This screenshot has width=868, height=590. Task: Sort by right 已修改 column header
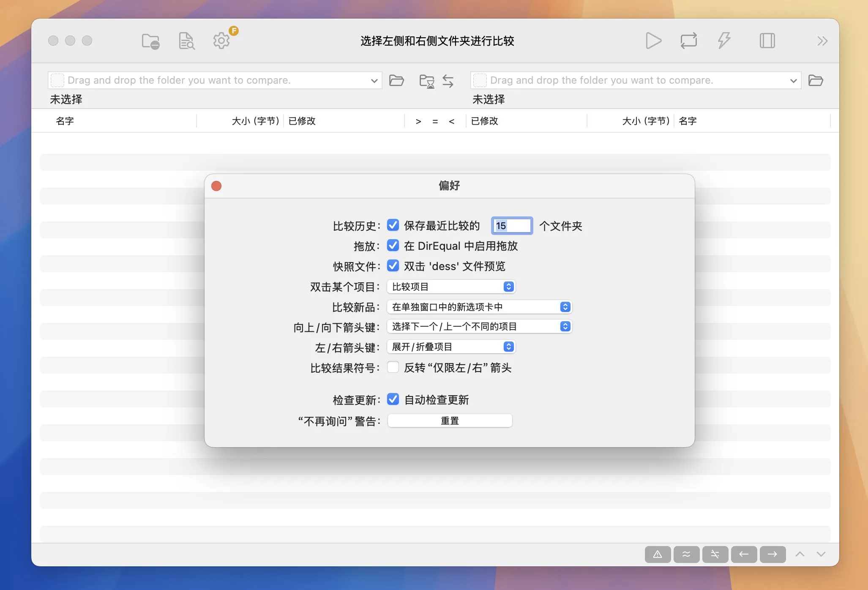(x=485, y=121)
